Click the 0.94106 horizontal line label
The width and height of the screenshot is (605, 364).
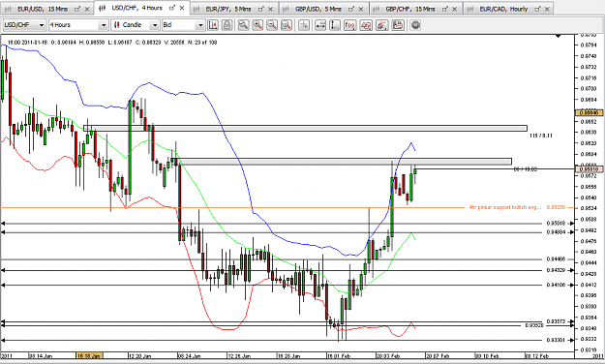coord(556,285)
